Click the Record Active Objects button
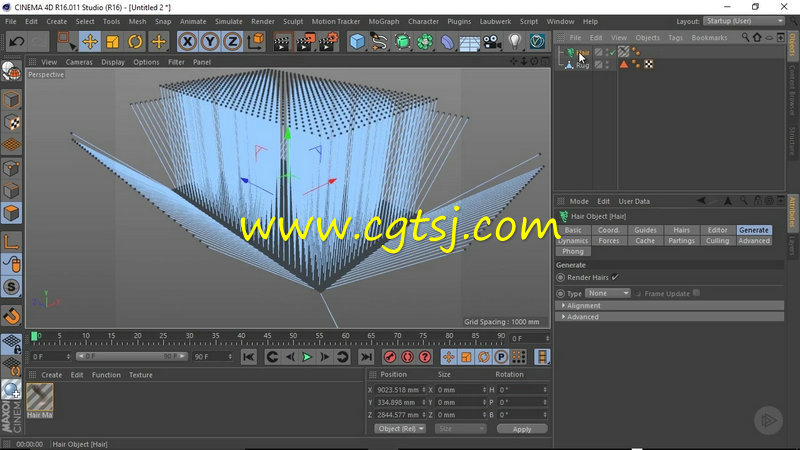800x450 pixels. pos(390,357)
